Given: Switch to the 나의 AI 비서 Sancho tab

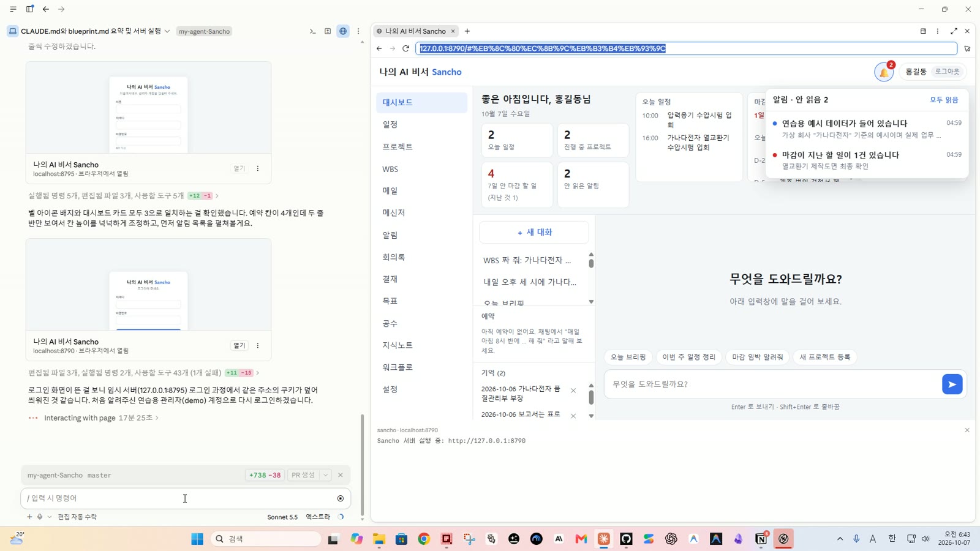Looking at the screenshot, I should [x=416, y=31].
